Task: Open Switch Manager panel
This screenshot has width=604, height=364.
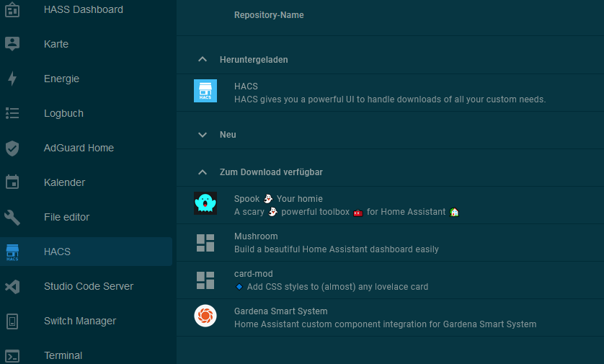Action: tap(80, 321)
